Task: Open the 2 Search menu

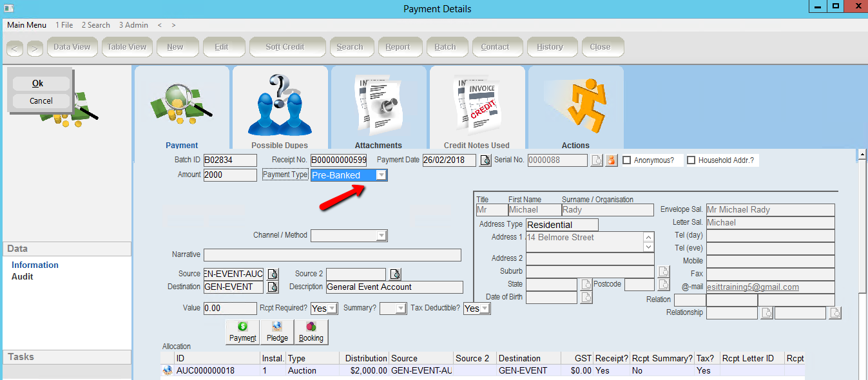Action: coord(95,25)
